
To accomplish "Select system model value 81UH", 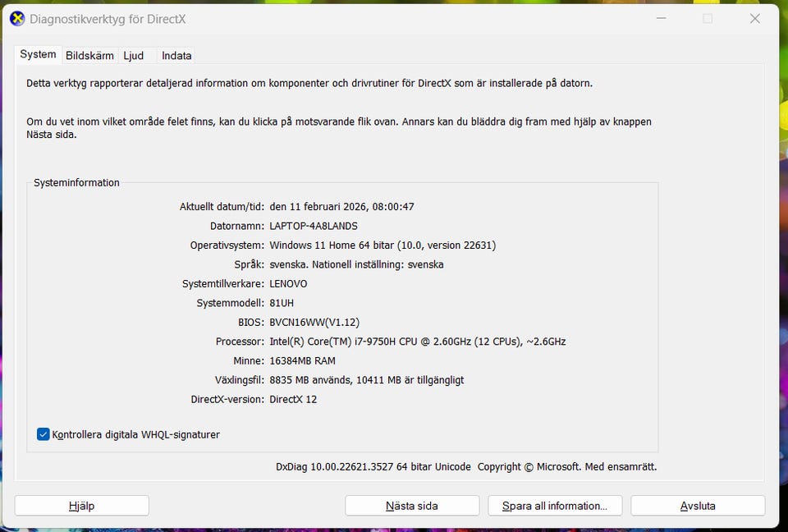I will pyautogui.click(x=282, y=303).
